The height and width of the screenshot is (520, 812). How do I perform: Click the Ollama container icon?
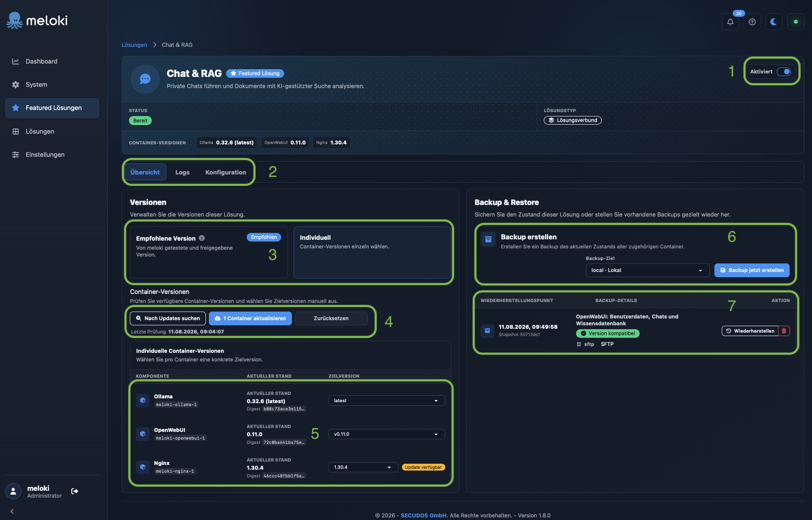(x=143, y=400)
